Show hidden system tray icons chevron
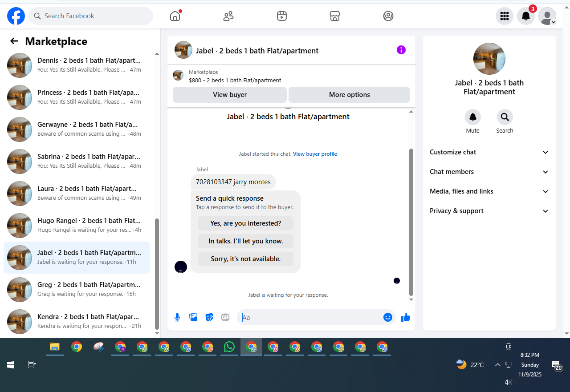 point(497,365)
